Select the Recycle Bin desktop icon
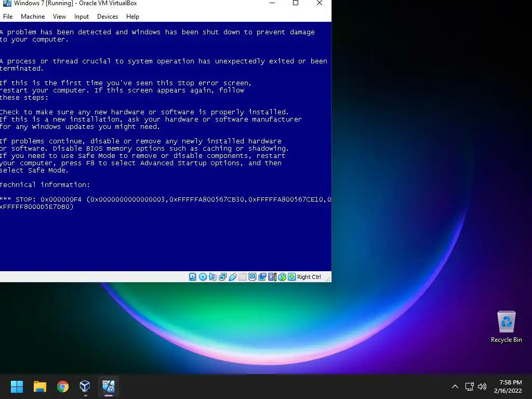Image resolution: width=532 pixels, height=399 pixels. (506, 327)
